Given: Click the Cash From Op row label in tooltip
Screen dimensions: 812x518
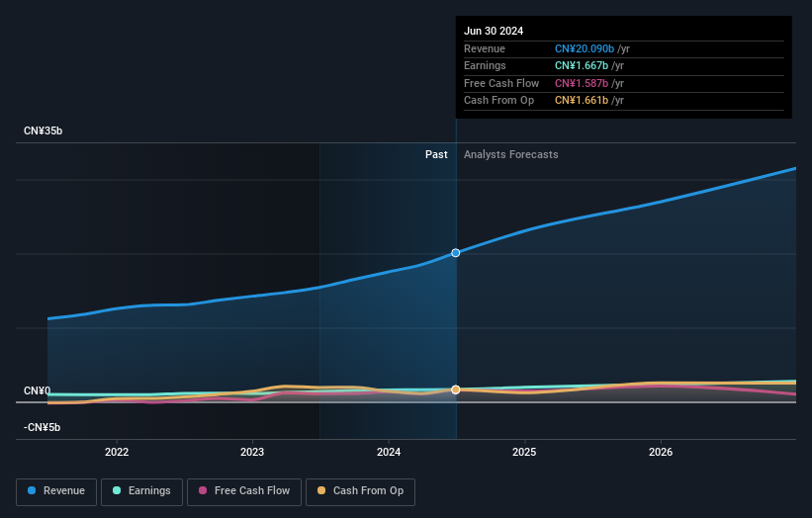Looking at the screenshot, I should [x=498, y=101].
